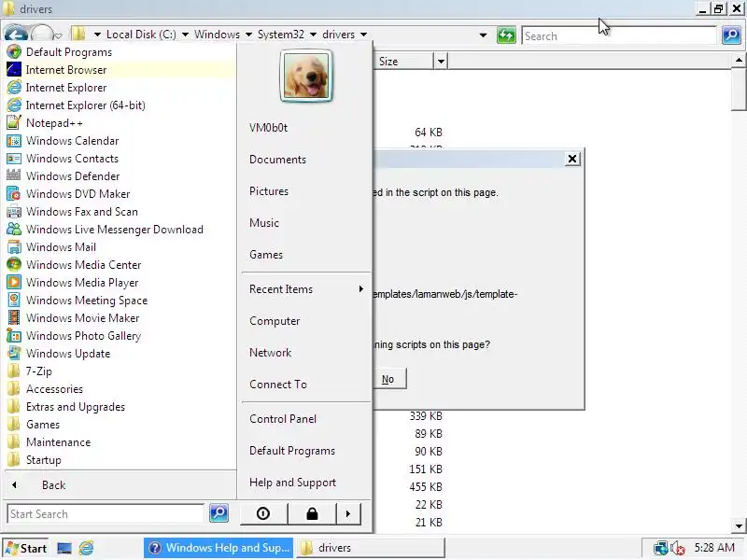Screen dimensions: 747x560
Task: Launch Windows DVD Maker
Action: tap(78, 194)
